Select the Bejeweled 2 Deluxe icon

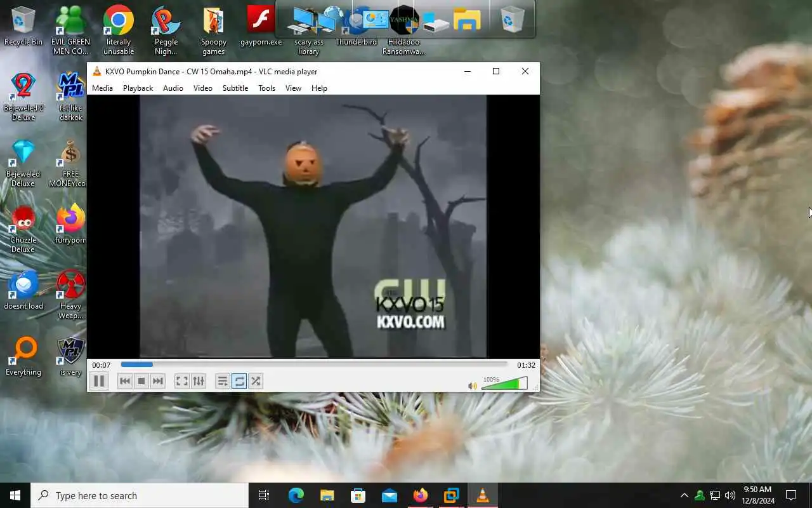tap(23, 97)
